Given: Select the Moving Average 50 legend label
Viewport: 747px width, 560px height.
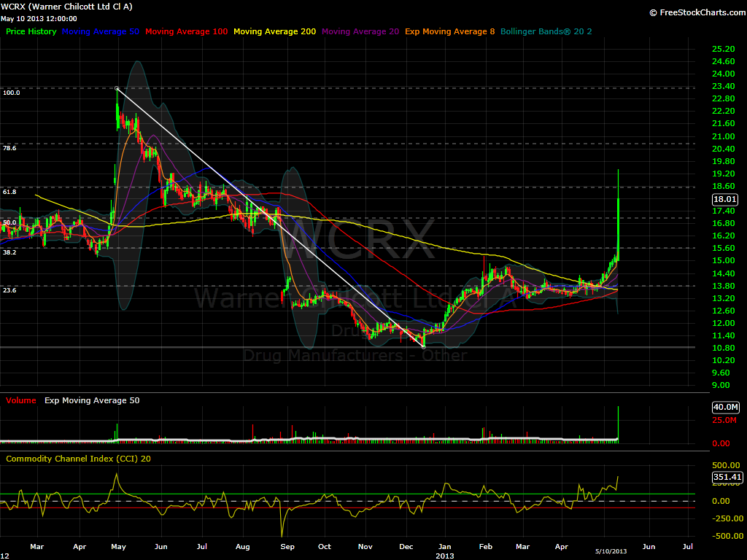Looking at the screenshot, I should click(x=101, y=31).
